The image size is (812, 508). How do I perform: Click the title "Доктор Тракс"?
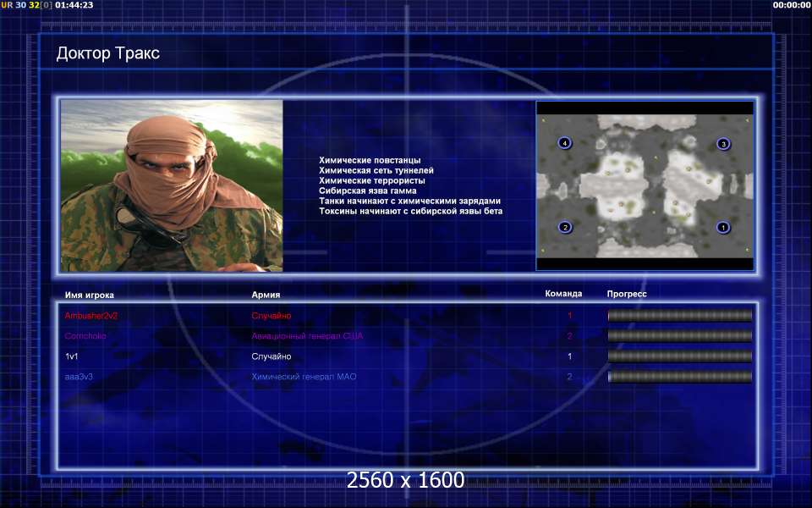[108, 53]
